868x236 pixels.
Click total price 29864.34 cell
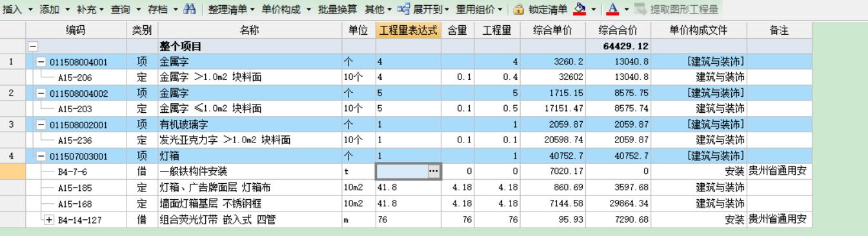click(x=618, y=203)
